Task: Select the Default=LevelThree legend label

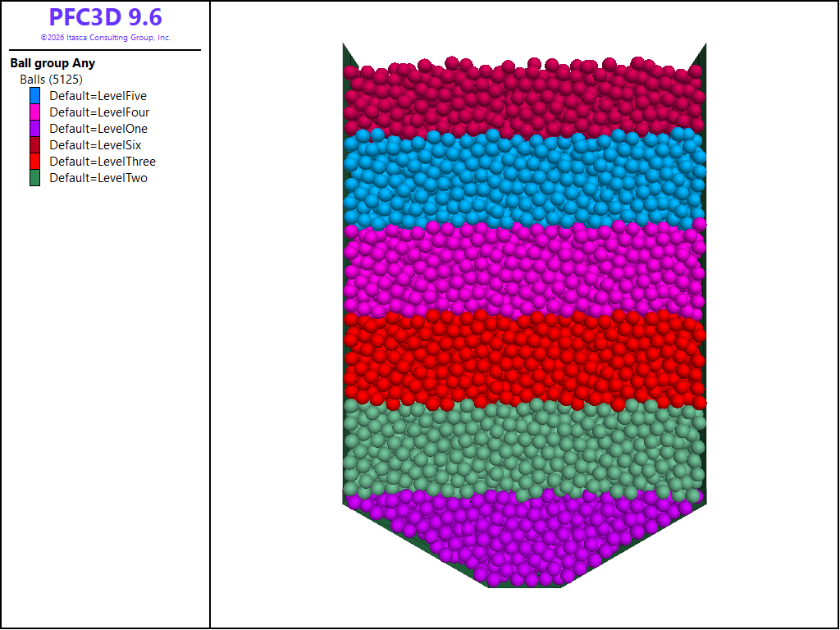Action: coord(102,162)
